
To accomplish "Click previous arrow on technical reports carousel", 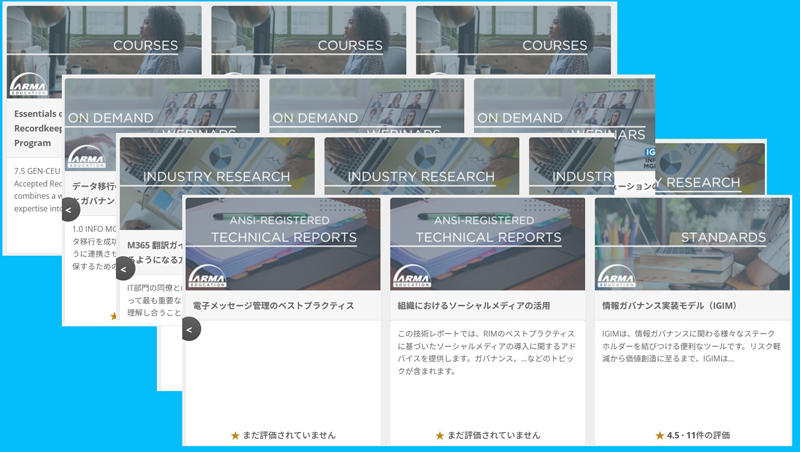I will click(x=191, y=330).
